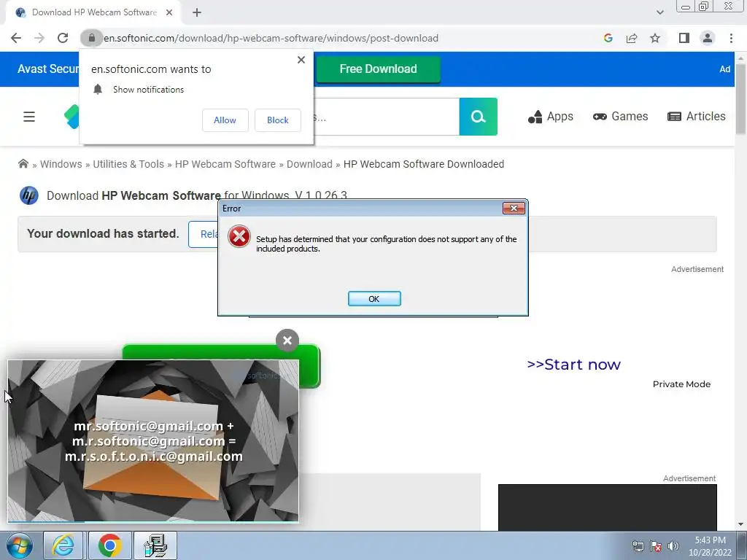The image size is (747, 560).
Task: Open the Games section
Action: (620, 117)
